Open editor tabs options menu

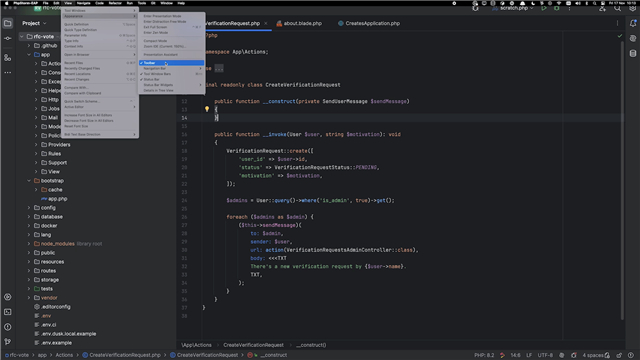[617, 23]
